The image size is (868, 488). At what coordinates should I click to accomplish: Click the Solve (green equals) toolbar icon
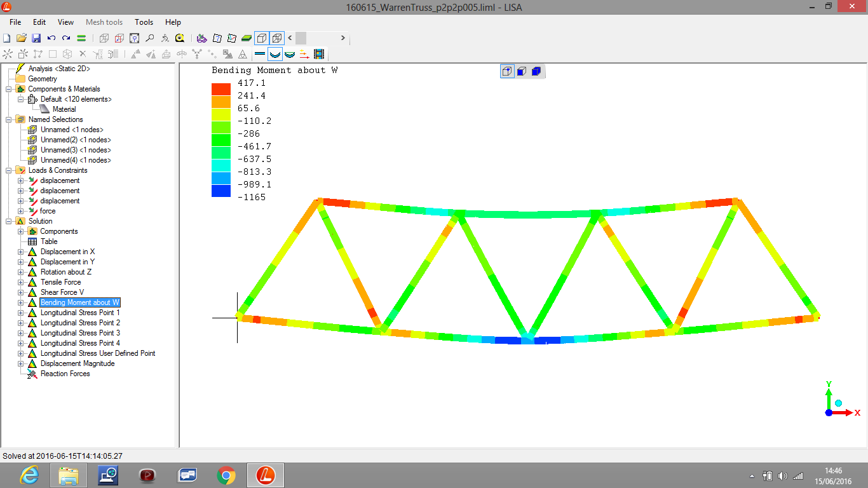pyautogui.click(x=81, y=38)
